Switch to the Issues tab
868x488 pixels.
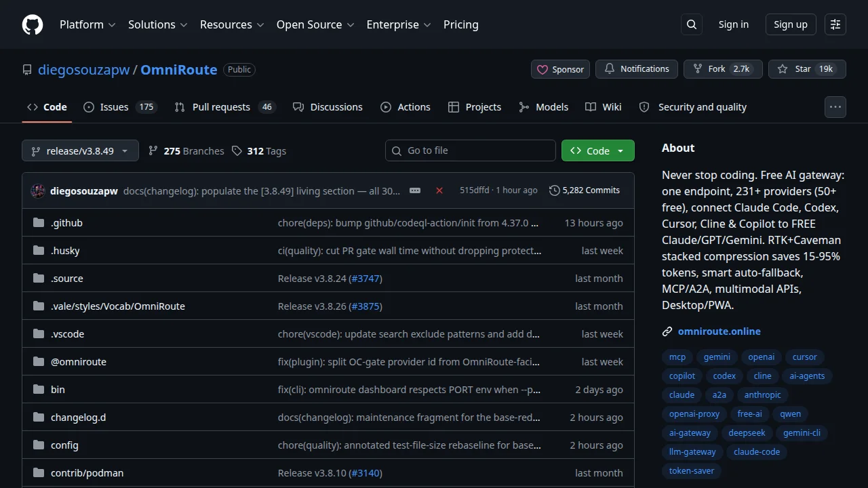pyautogui.click(x=120, y=107)
